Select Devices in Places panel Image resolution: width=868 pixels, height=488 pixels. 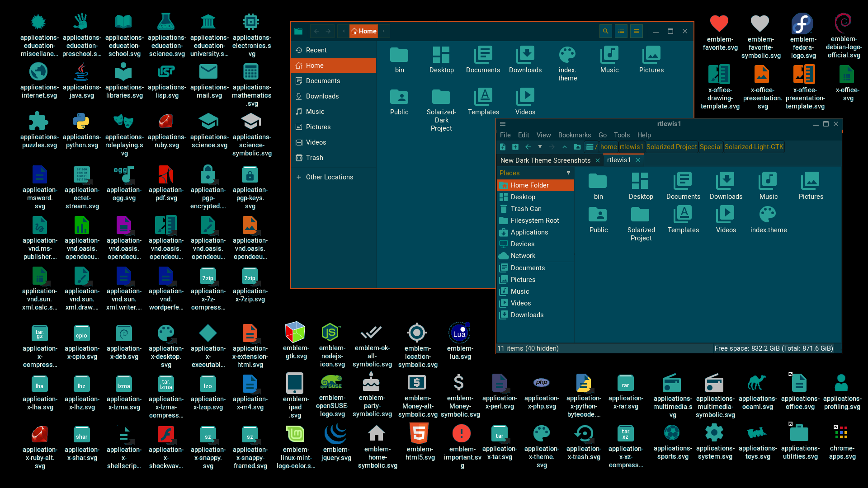[536, 244]
